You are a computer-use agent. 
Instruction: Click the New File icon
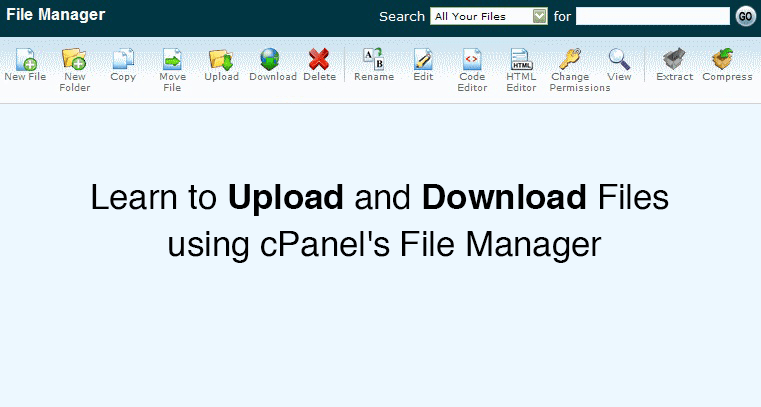click(x=25, y=60)
